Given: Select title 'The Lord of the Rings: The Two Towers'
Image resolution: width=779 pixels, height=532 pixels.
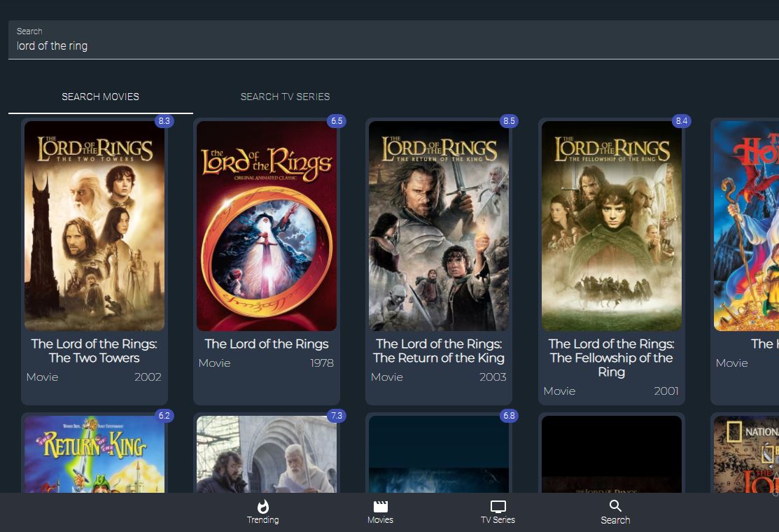Looking at the screenshot, I should [x=94, y=351].
